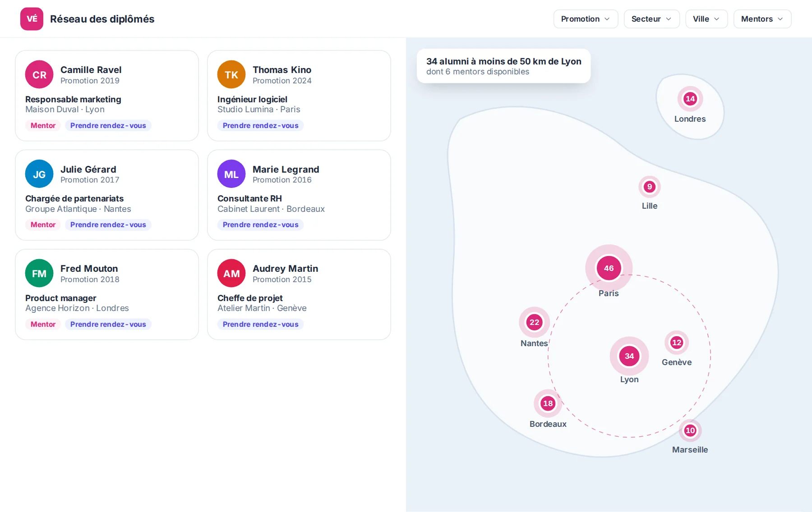Click Prendre rendez-vous for Audrey Martin

coord(261,324)
